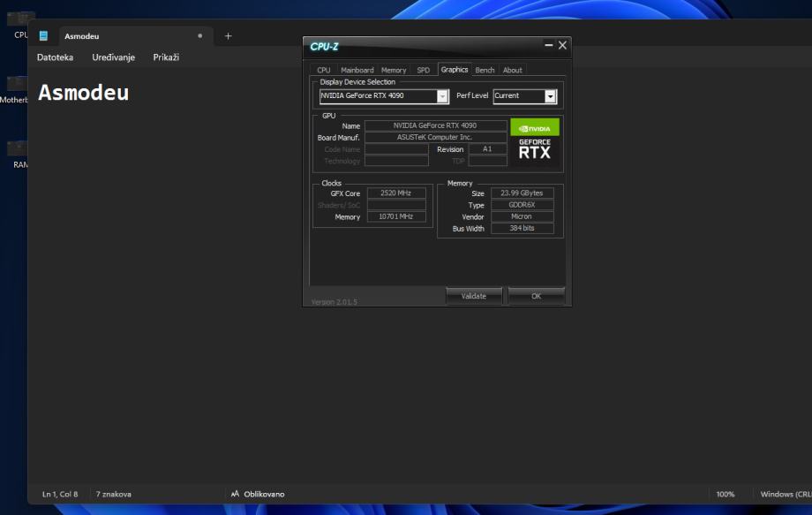Open the Prikaži menu
Screen dimensions: 812x515
(x=166, y=57)
